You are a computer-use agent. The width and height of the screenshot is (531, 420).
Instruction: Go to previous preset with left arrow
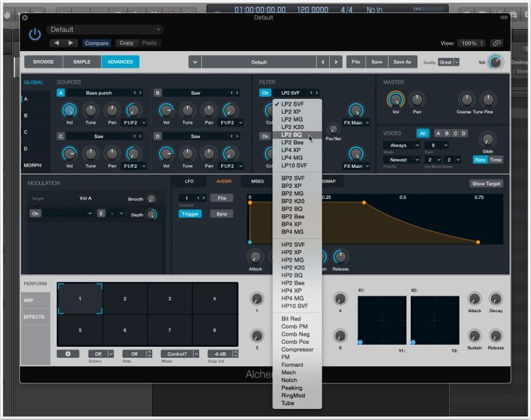click(x=57, y=43)
